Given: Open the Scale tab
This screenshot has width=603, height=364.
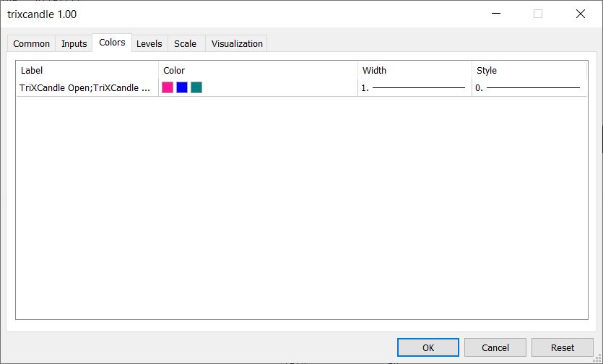Looking at the screenshot, I should click(x=185, y=44).
